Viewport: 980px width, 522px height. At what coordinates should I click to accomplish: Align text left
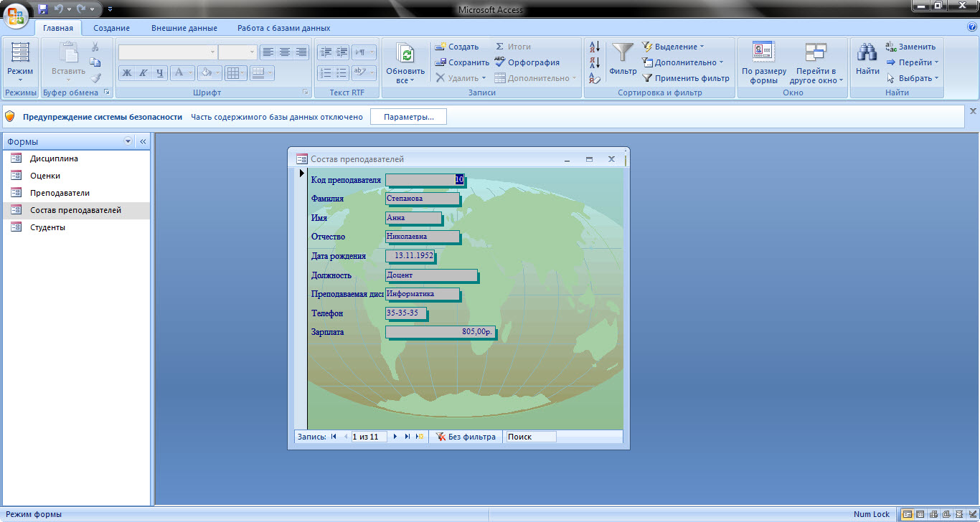(x=268, y=52)
